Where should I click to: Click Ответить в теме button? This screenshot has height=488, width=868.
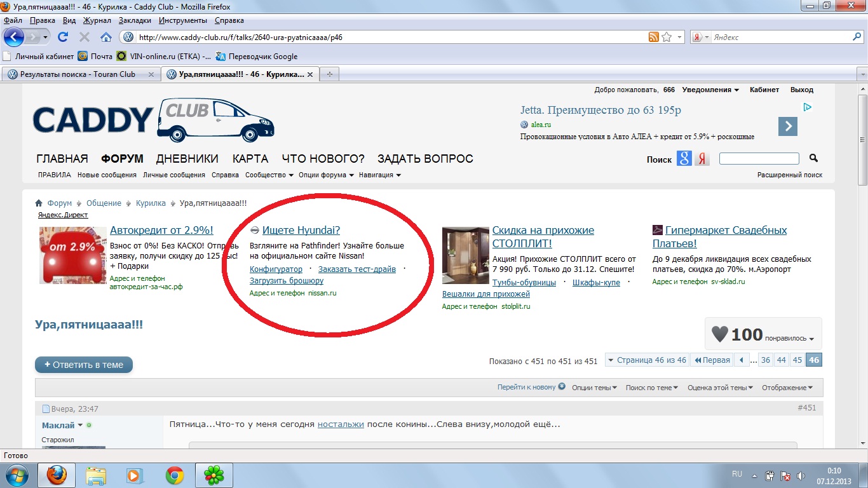[84, 365]
